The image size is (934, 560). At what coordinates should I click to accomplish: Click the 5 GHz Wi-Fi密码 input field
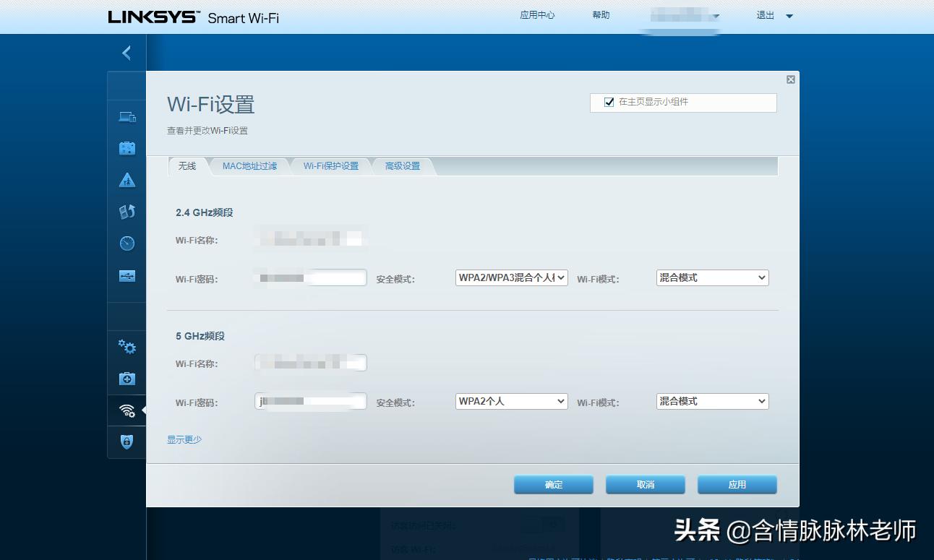point(311,401)
